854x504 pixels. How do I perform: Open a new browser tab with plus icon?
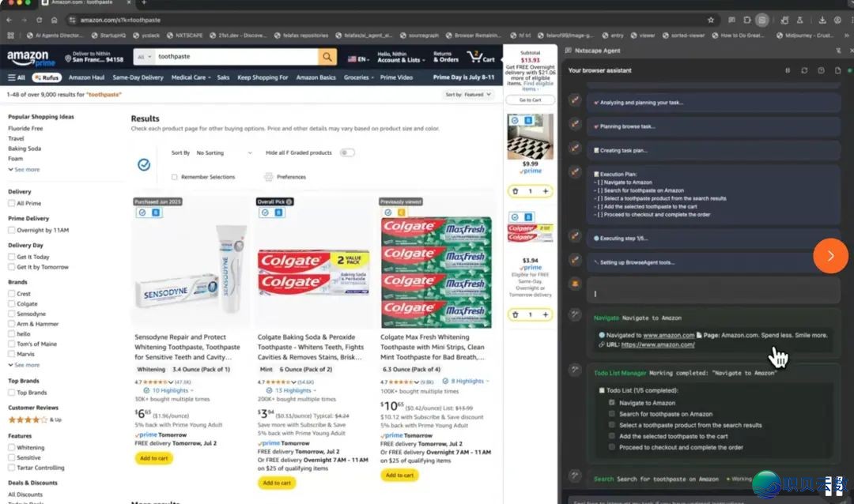[x=144, y=2]
